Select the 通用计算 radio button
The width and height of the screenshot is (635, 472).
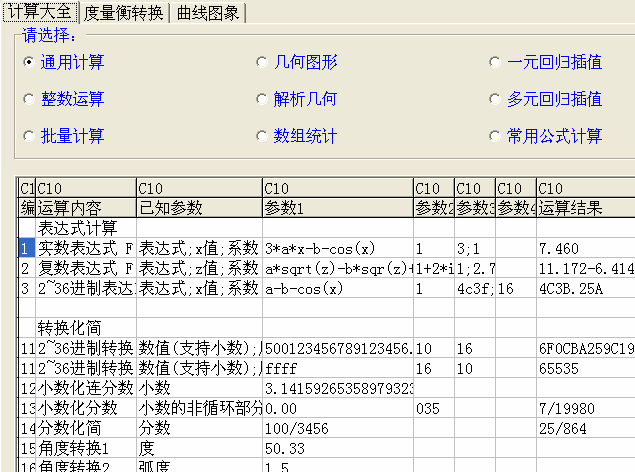point(29,63)
